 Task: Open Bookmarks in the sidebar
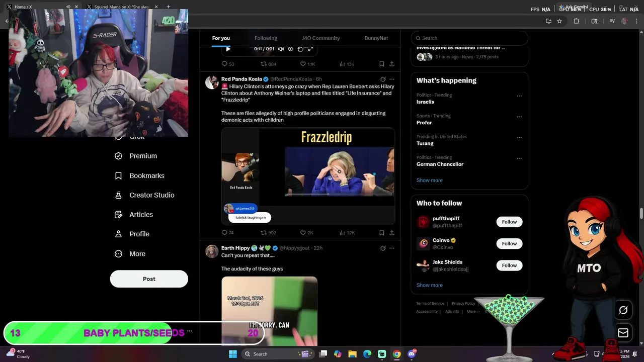[139, 175]
